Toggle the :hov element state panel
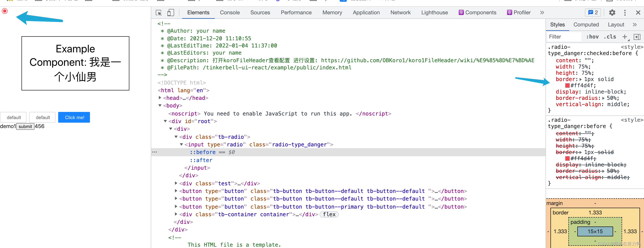 tap(592, 37)
